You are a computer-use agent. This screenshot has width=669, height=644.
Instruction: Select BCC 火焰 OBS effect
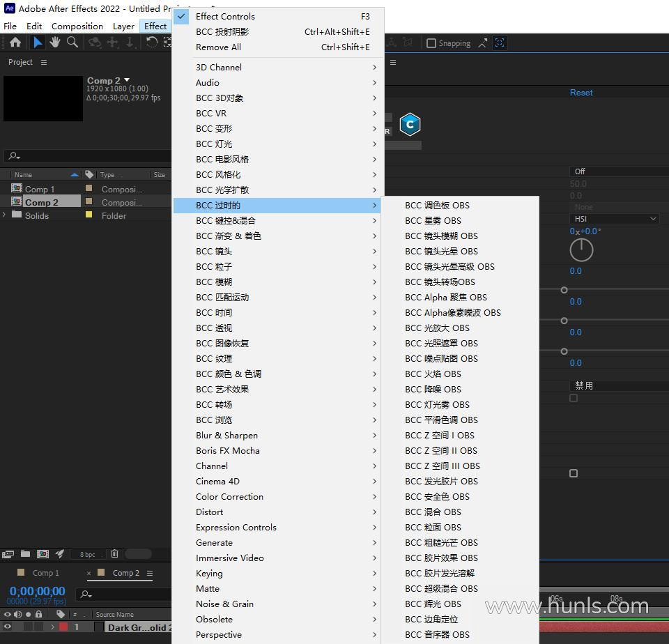point(460,374)
